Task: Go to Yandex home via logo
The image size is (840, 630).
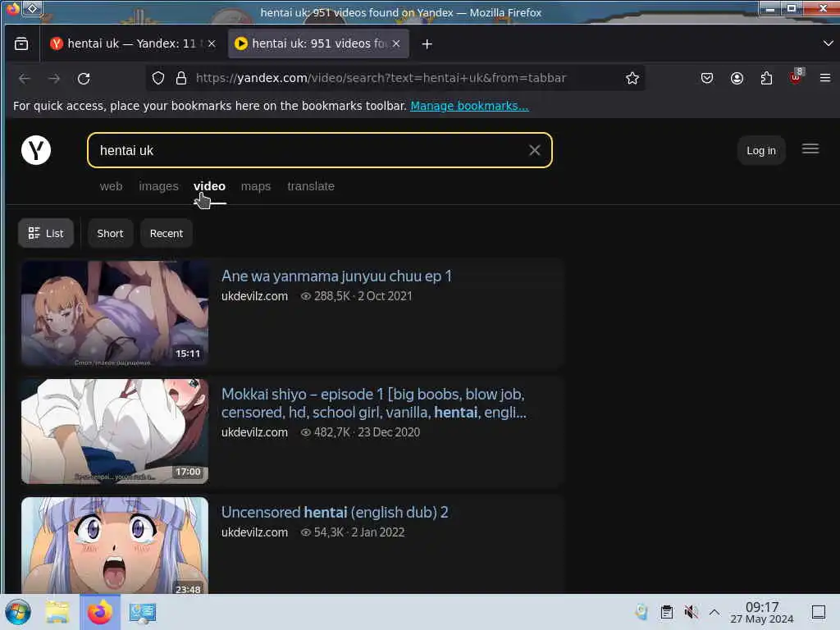Action: coord(36,150)
